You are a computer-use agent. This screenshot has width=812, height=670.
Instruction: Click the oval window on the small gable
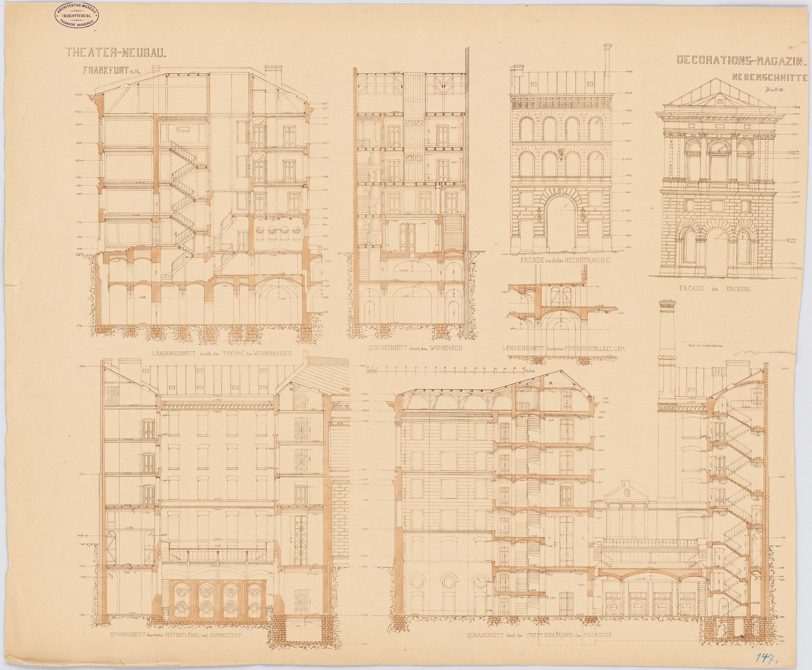pos(627,492)
